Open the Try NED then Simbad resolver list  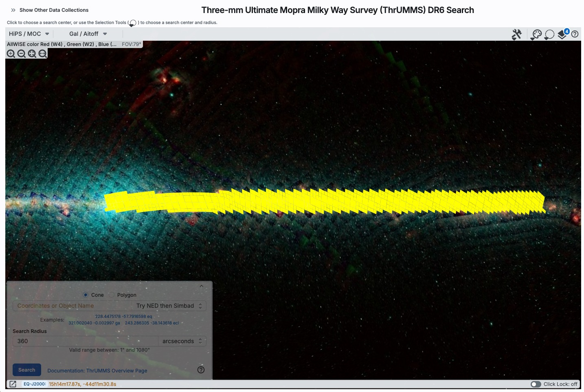pyautogui.click(x=169, y=306)
